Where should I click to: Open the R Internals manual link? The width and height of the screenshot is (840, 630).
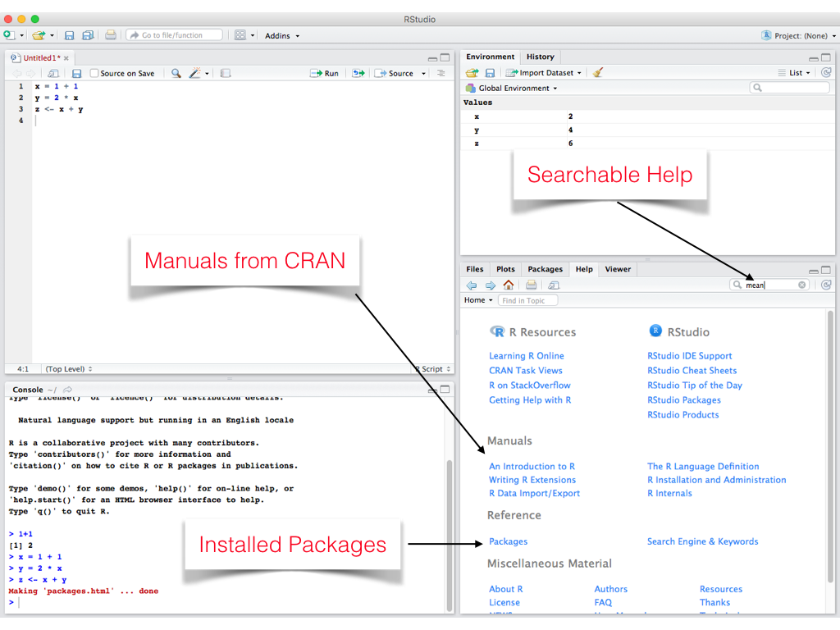point(669,493)
